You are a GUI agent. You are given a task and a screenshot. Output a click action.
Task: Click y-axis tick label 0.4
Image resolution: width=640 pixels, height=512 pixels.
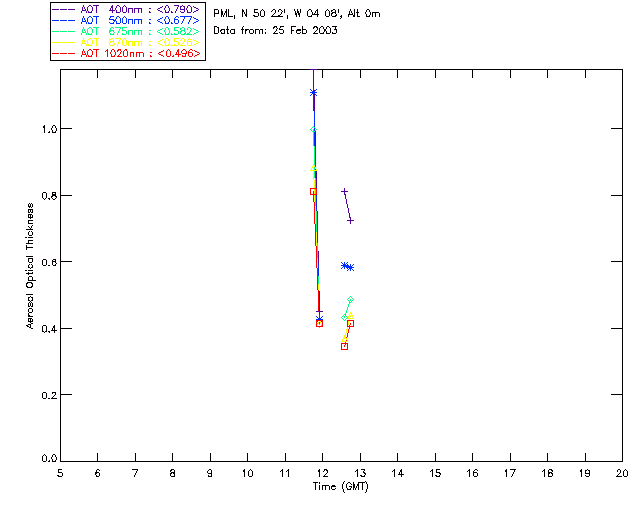point(49,328)
